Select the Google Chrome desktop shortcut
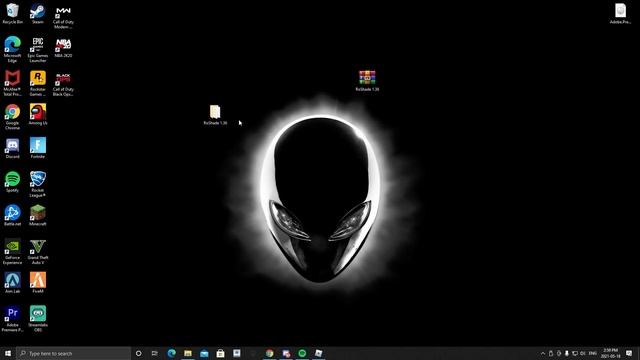Viewport: 640px width, 360px height. pyautogui.click(x=12, y=117)
